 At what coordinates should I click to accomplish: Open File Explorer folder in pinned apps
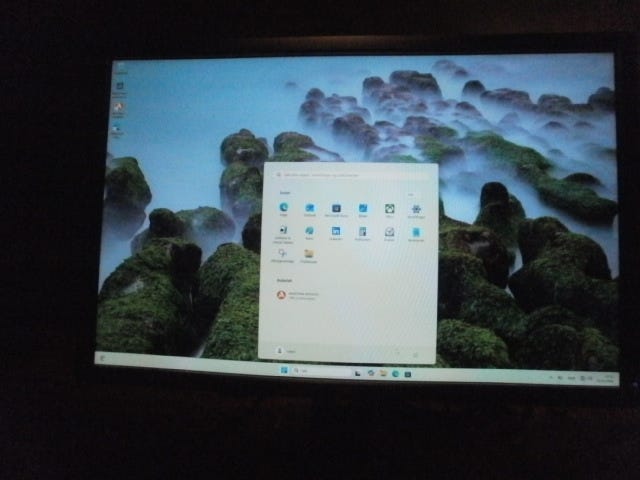309,256
